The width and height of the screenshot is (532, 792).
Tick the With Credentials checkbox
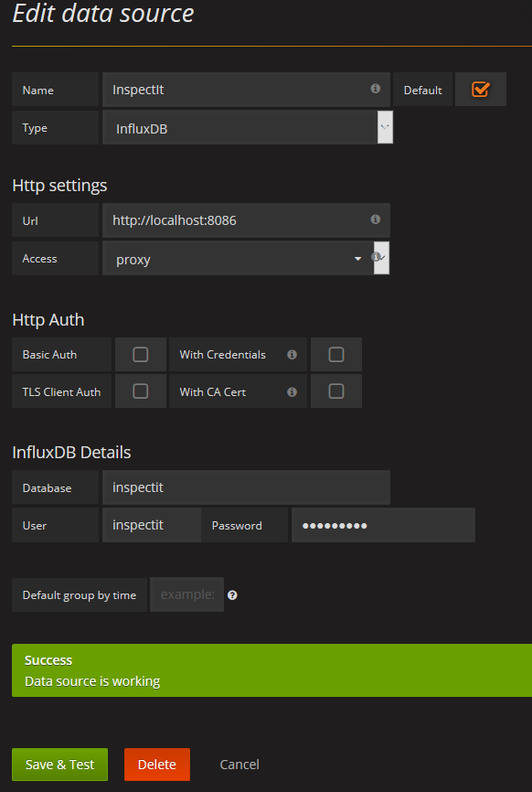point(336,355)
